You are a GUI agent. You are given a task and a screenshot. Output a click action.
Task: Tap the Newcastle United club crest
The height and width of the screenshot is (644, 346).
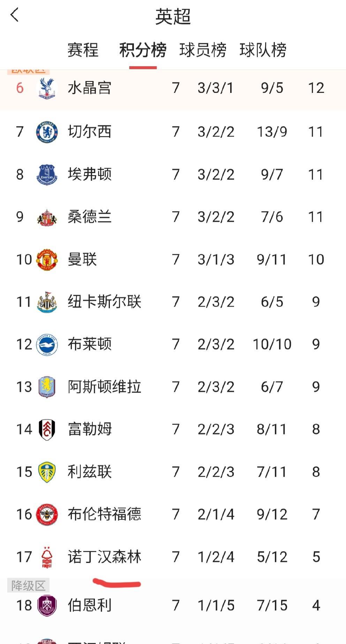47,302
